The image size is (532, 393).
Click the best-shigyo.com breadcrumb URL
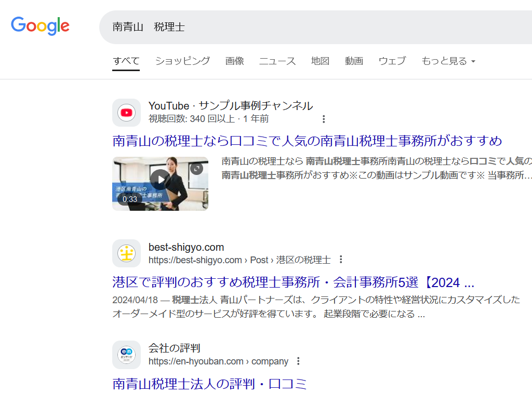click(x=240, y=260)
